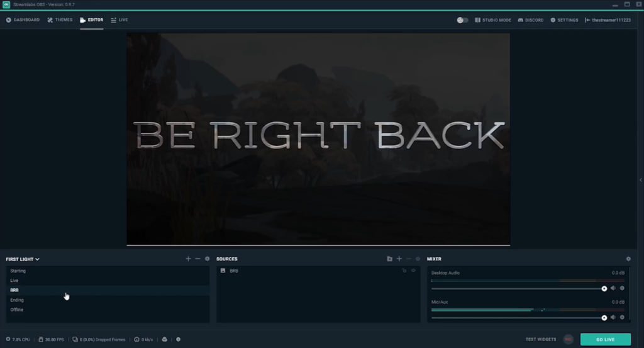Image resolution: width=644 pixels, height=348 pixels.
Task: Expand the First Light scene collection dropdown
Action: coord(23,259)
